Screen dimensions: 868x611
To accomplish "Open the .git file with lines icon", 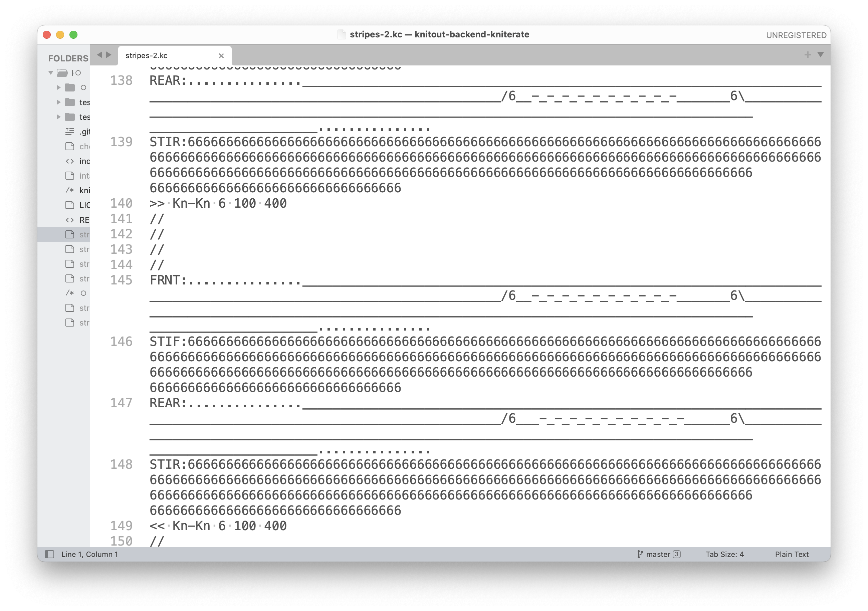I will point(85,132).
